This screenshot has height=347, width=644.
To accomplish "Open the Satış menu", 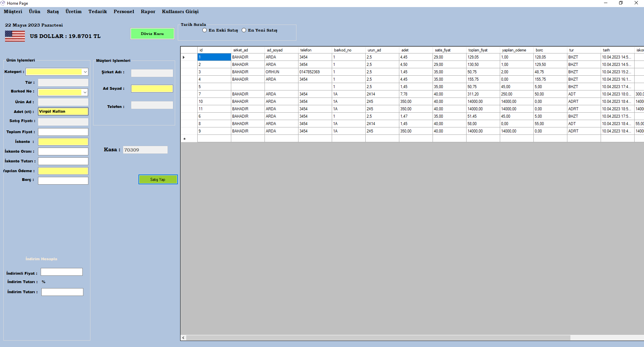I will point(53,11).
